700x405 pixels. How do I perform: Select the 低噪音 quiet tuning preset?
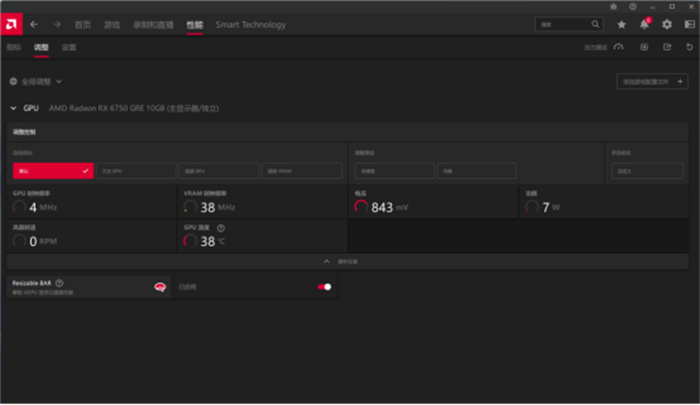[394, 171]
